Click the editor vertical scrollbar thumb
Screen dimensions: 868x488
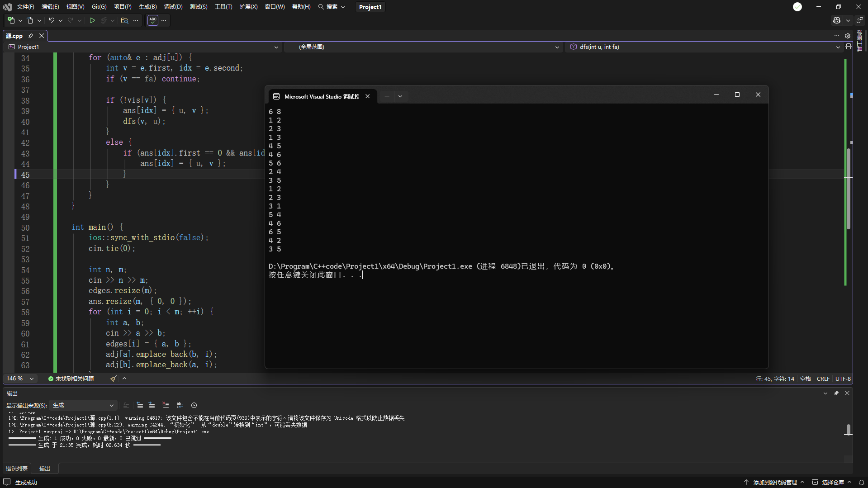coord(849,189)
